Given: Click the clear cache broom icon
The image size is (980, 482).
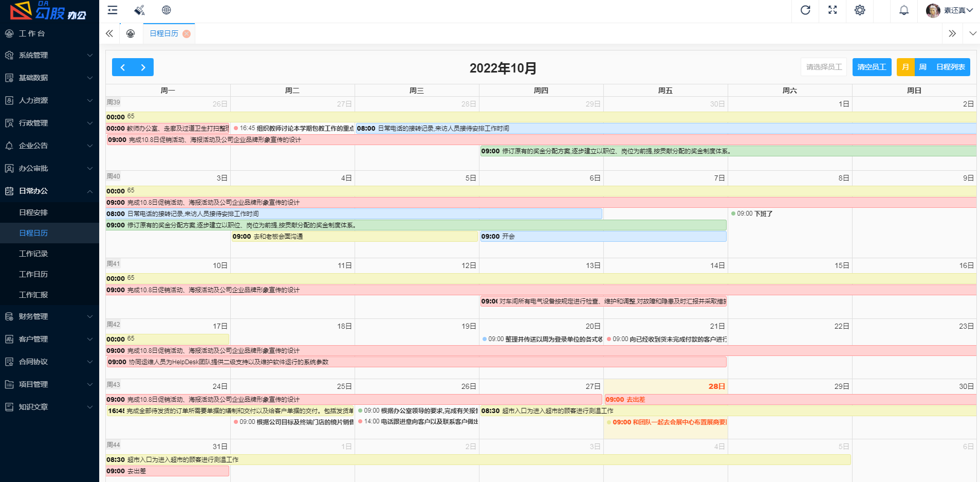Looking at the screenshot, I should pyautogui.click(x=139, y=10).
